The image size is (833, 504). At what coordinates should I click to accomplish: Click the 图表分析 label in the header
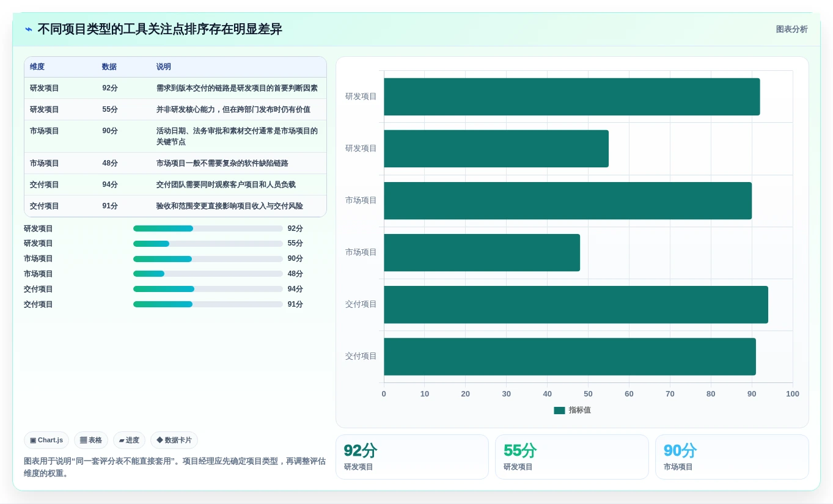[791, 29]
